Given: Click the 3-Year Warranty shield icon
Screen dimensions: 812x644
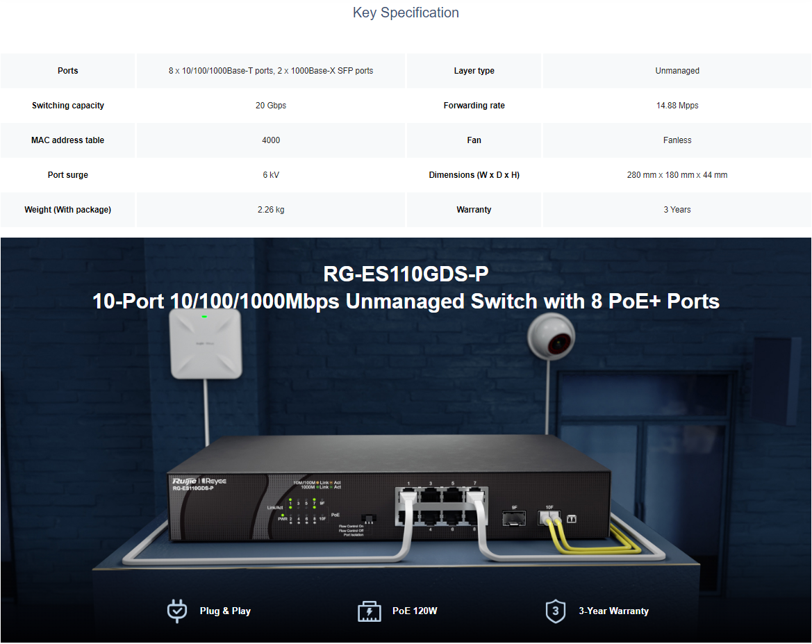Looking at the screenshot, I should [555, 611].
